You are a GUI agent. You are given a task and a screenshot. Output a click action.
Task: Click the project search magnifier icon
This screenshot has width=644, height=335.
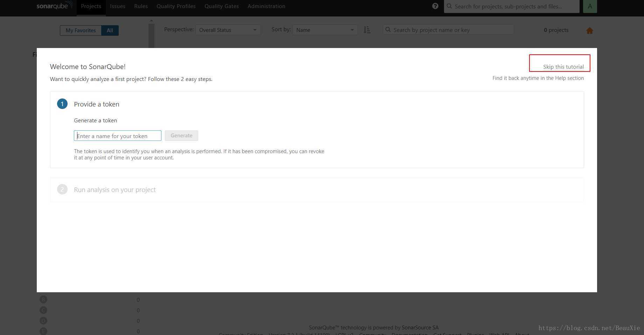pos(388,30)
